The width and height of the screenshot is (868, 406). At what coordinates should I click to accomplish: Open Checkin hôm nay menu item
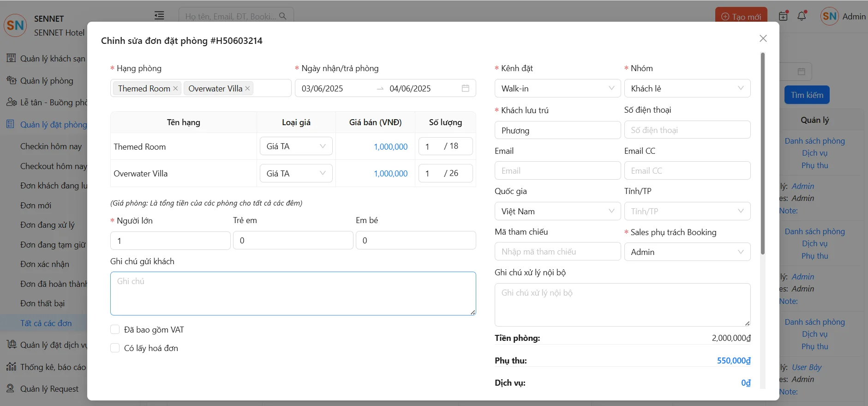tap(51, 146)
